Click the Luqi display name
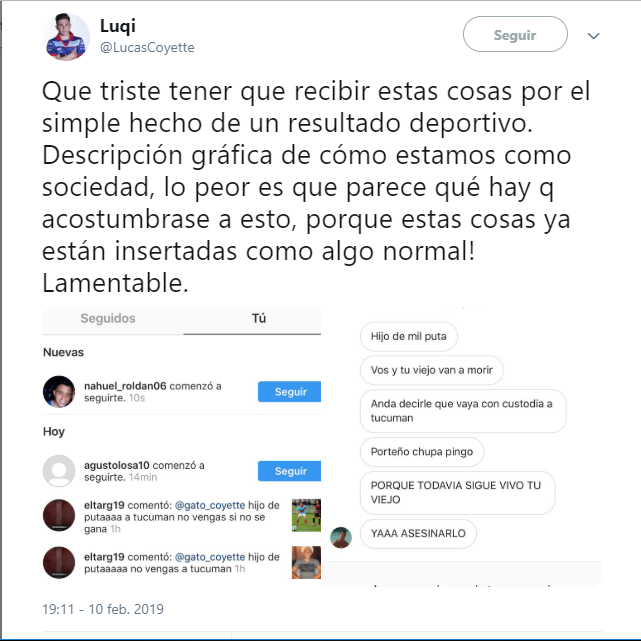The image size is (641, 641). [118, 26]
